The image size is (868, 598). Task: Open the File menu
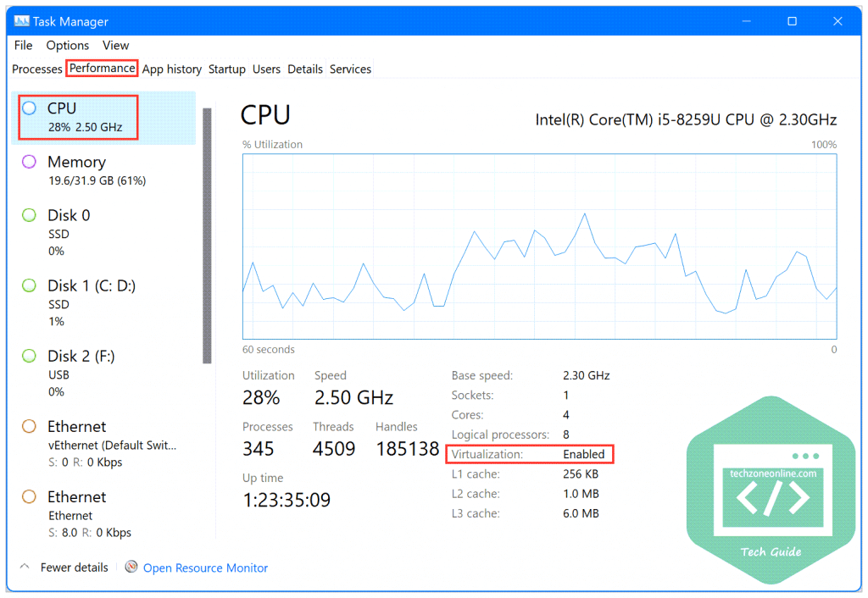pos(22,45)
